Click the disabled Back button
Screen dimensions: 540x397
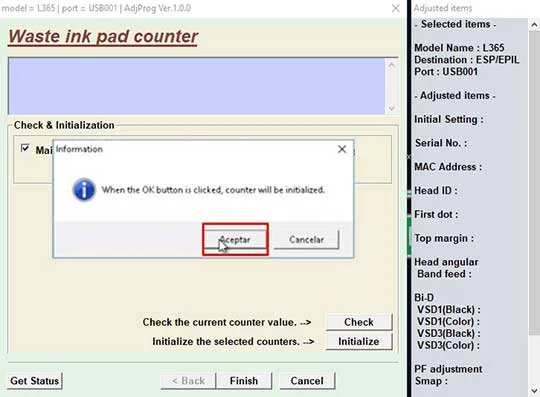pyautogui.click(x=188, y=381)
